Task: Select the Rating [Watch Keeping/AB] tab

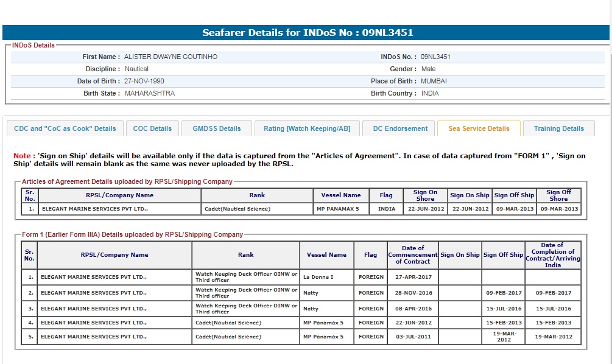Action: [307, 128]
